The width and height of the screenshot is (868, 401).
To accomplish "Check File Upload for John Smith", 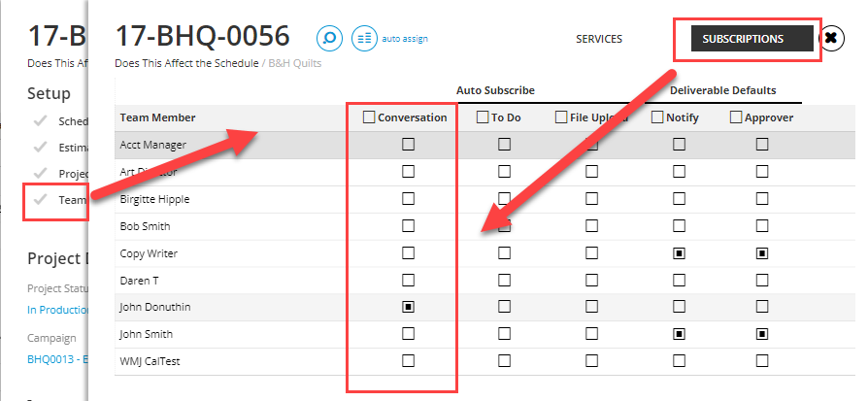I will [x=591, y=333].
